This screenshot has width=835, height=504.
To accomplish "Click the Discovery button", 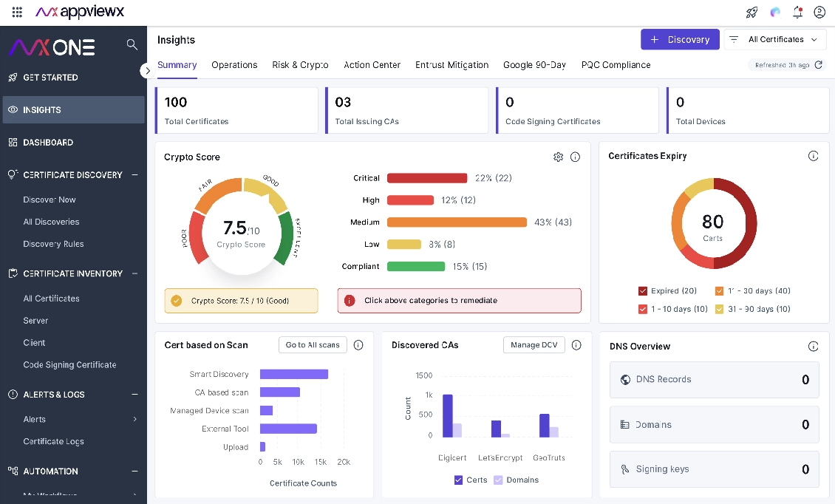I will click(680, 40).
